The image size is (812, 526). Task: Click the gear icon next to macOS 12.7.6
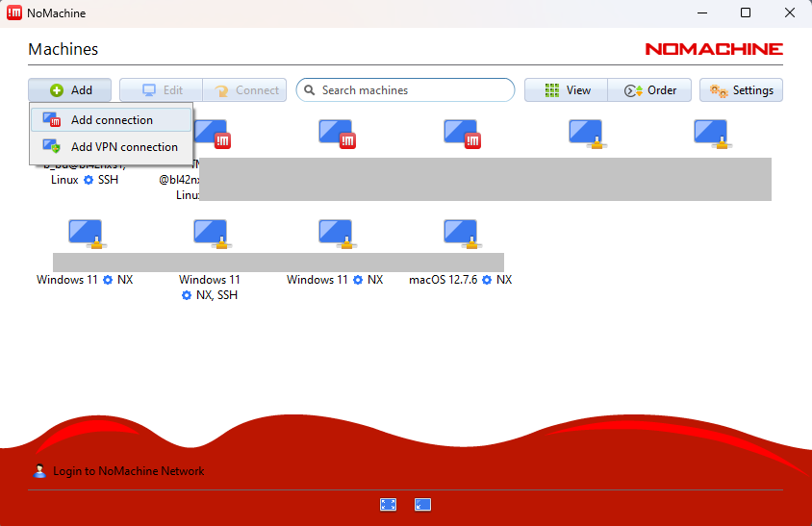487,280
